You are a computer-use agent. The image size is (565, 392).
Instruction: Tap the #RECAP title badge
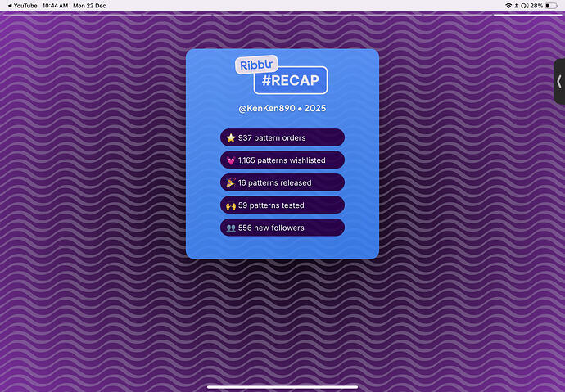pyautogui.click(x=291, y=80)
